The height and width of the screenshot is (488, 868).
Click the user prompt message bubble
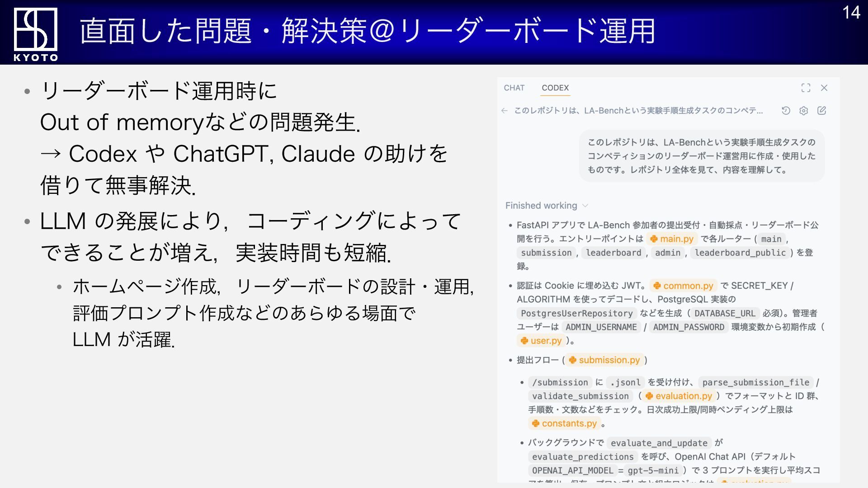(x=702, y=156)
